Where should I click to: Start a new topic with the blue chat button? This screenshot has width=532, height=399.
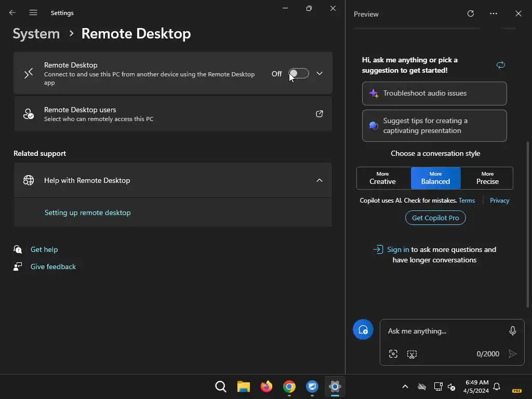click(x=363, y=329)
